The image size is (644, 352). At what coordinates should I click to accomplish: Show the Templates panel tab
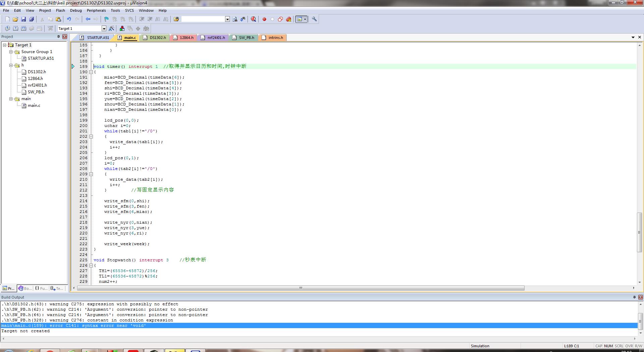click(57, 288)
